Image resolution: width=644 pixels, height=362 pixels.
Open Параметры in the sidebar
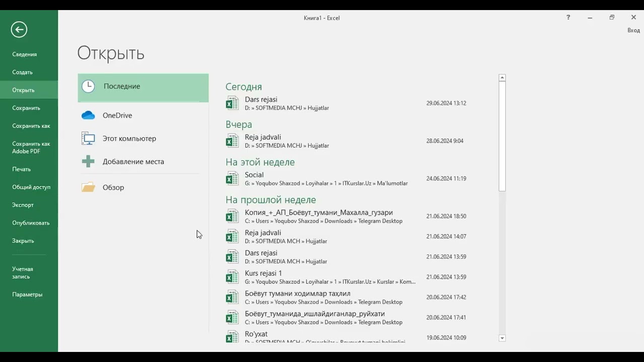tap(27, 295)
